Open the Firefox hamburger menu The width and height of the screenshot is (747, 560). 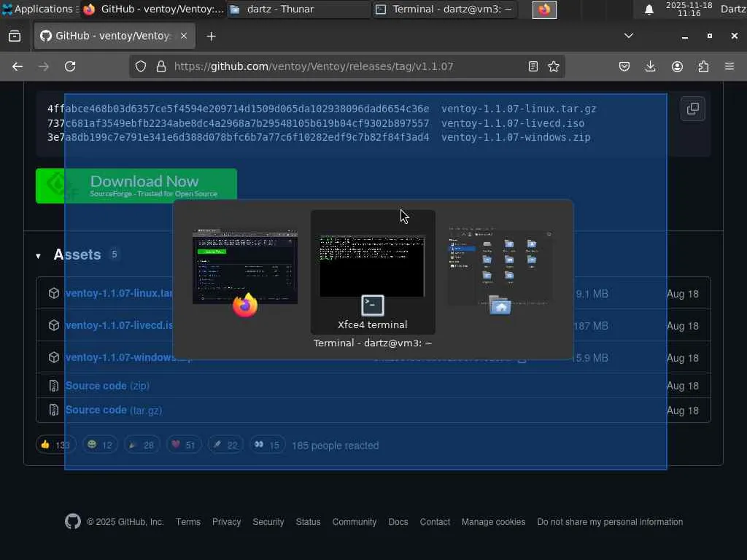click(x=729, y=66)
